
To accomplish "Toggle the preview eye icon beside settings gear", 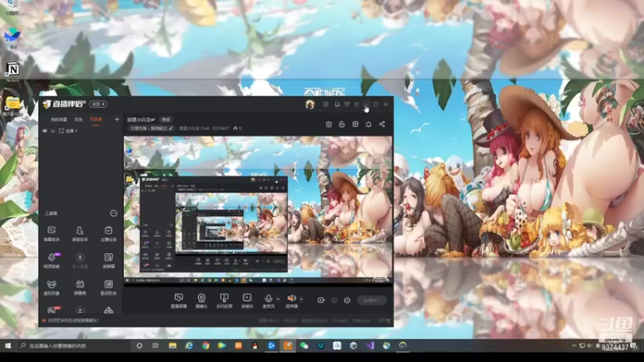I will [334, 300].
